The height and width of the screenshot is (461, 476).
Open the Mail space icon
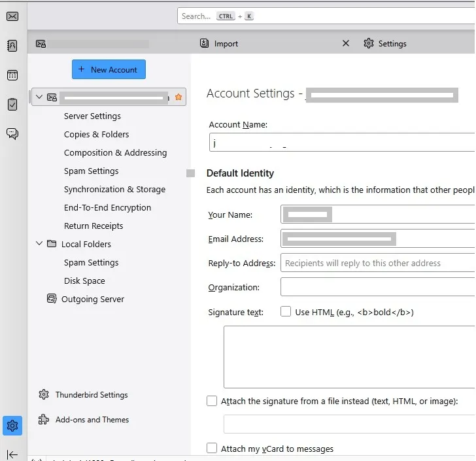click(12, 16)
